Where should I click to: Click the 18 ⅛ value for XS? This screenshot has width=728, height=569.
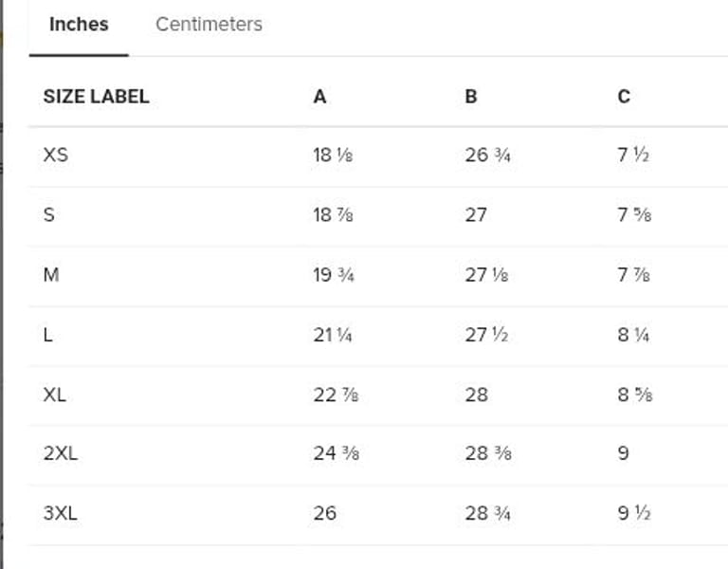[335, 155]
